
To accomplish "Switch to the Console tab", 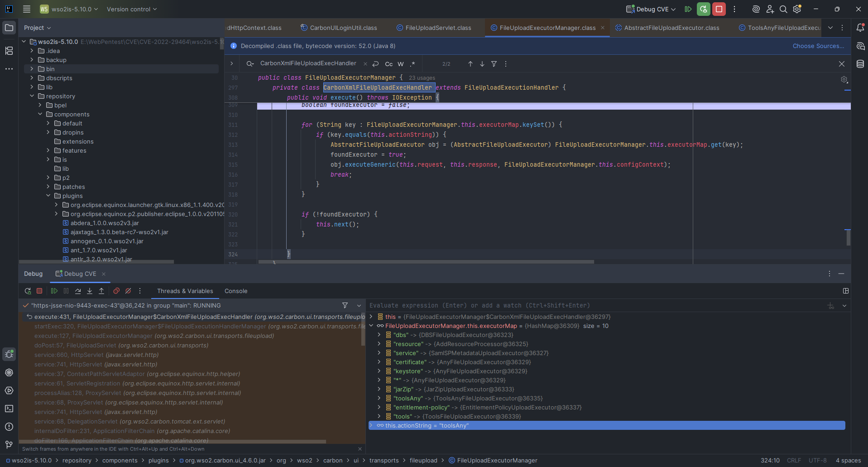I will [236, 291].
